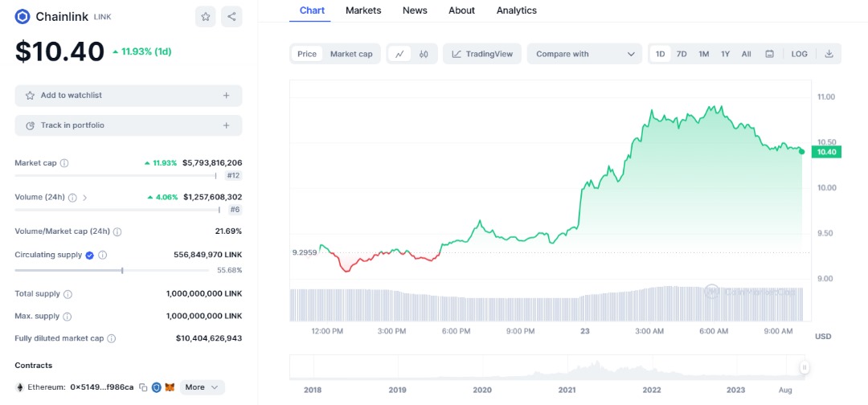Image resolution: width=868 pixels, height=405 pixels.
Task: Switch to candlestick chart icon
Action: 424,54
